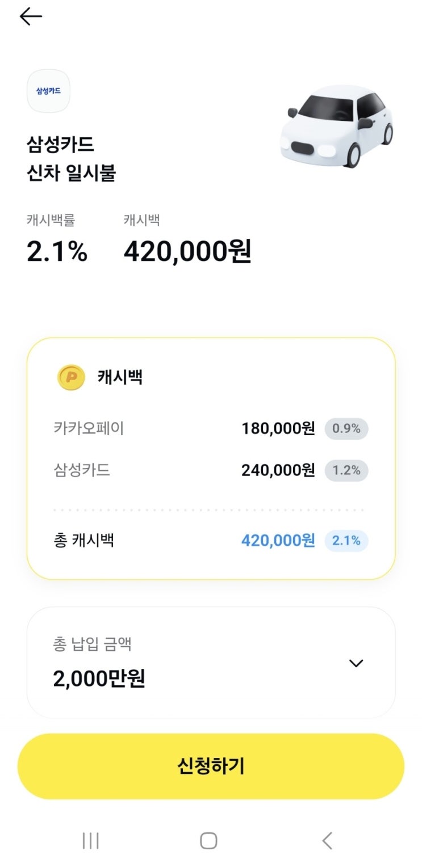
Task: Open the 2,000만원 payment amount selector
Action: click(99, 678)
